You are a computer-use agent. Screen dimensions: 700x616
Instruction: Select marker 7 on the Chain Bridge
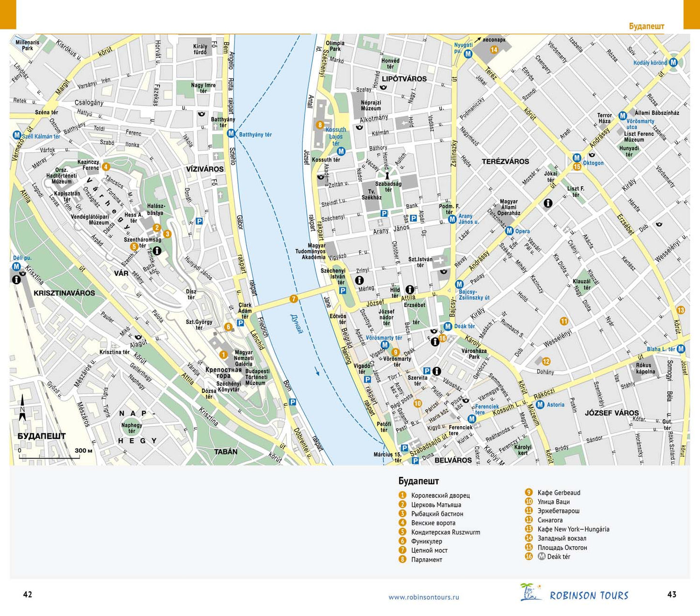[x=293, y=299]
